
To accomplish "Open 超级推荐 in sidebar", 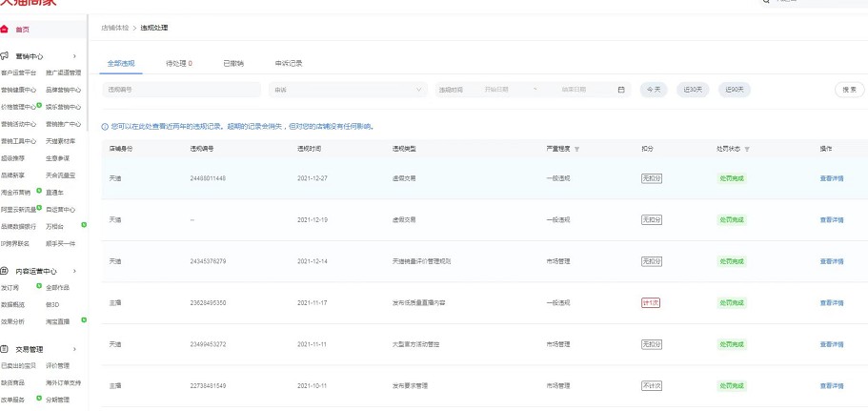I will pyautogui.click(x=12, y=158).
